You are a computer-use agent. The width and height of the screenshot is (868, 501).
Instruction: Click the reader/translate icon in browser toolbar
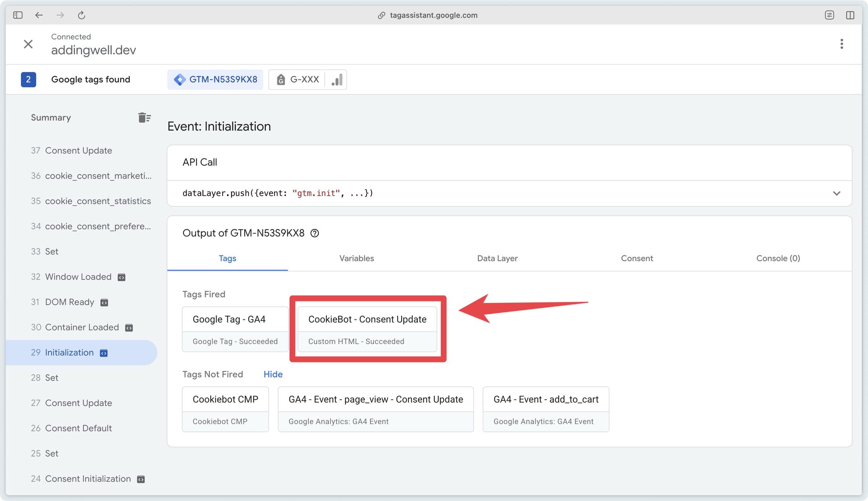pos(829,15)
